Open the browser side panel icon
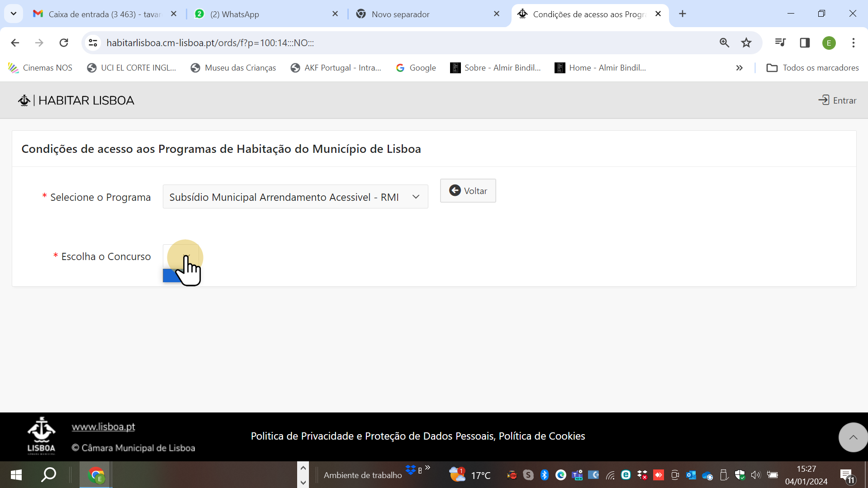 805,43
